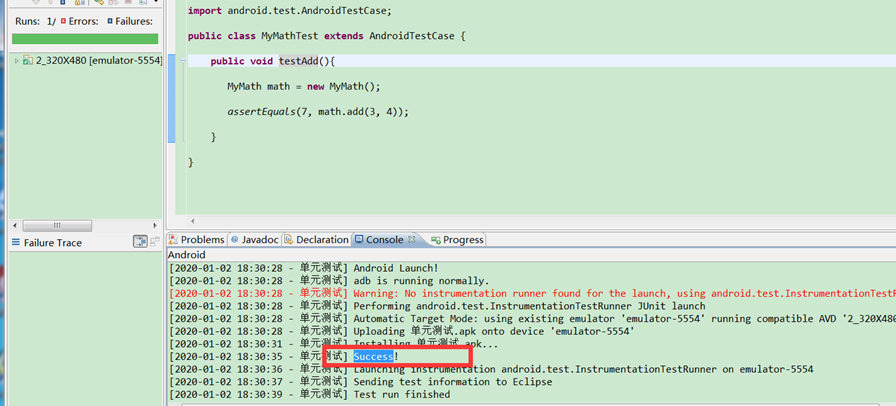Click the highlighted 'Success' console text
The height and width of the screenshot is (406, 896).
tap(373, 357)
